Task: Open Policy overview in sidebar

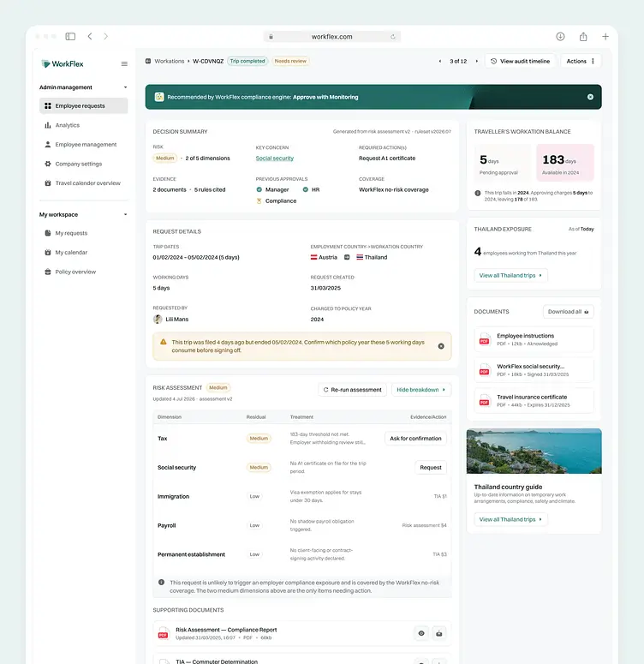Action: click(x=83, y=272)
